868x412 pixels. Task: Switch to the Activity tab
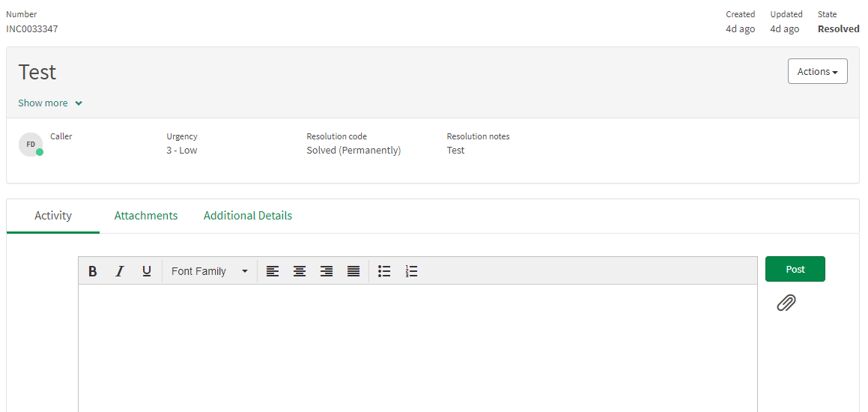(53, 216)
